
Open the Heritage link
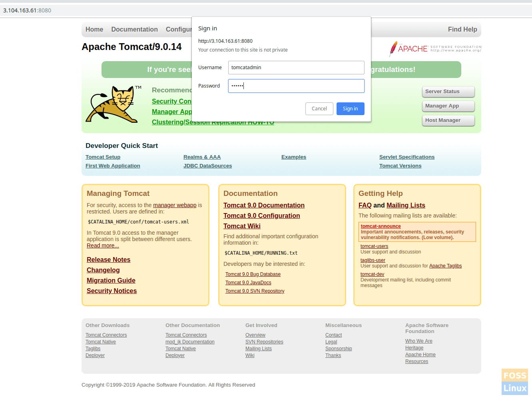[x=414, y=348]
